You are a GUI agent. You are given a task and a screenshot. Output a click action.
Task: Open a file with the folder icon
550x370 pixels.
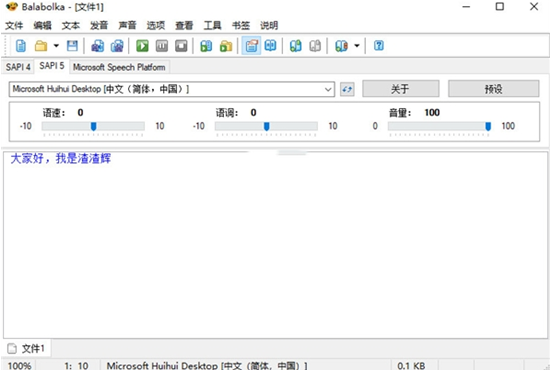(41, 46)
